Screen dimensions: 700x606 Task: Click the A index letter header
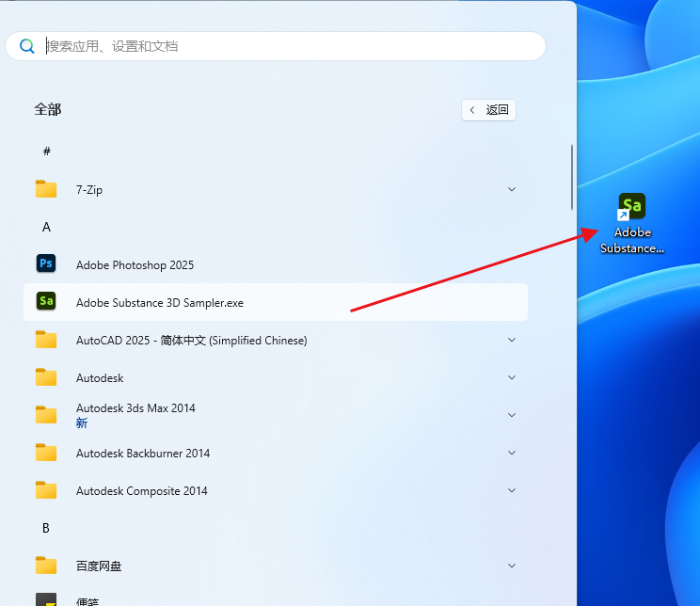[x=46, y=227]
